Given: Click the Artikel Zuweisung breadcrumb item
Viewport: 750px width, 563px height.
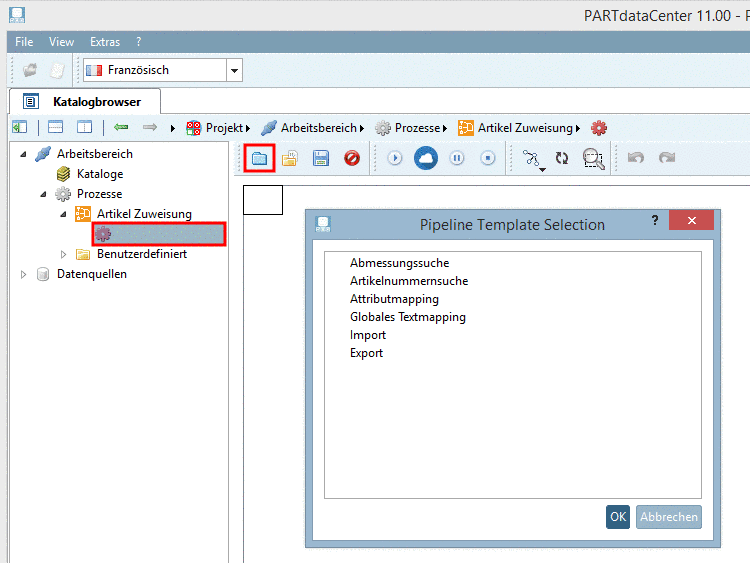Looking at the screenshot, I should coord(525,128).
